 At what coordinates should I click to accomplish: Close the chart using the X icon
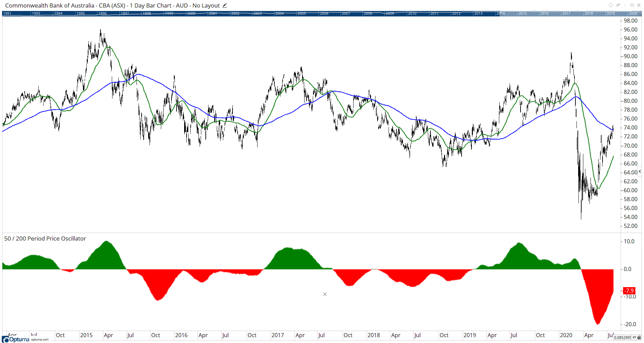point(639,5)
